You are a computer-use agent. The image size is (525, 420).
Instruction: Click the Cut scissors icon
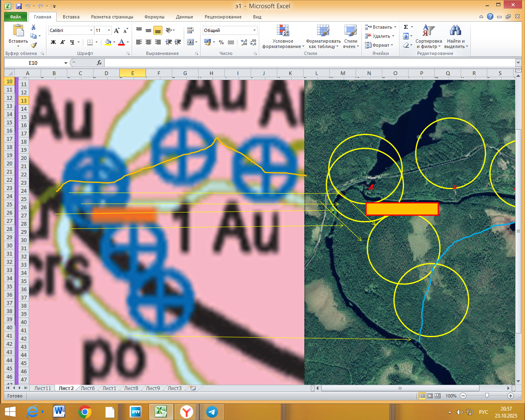34,27
